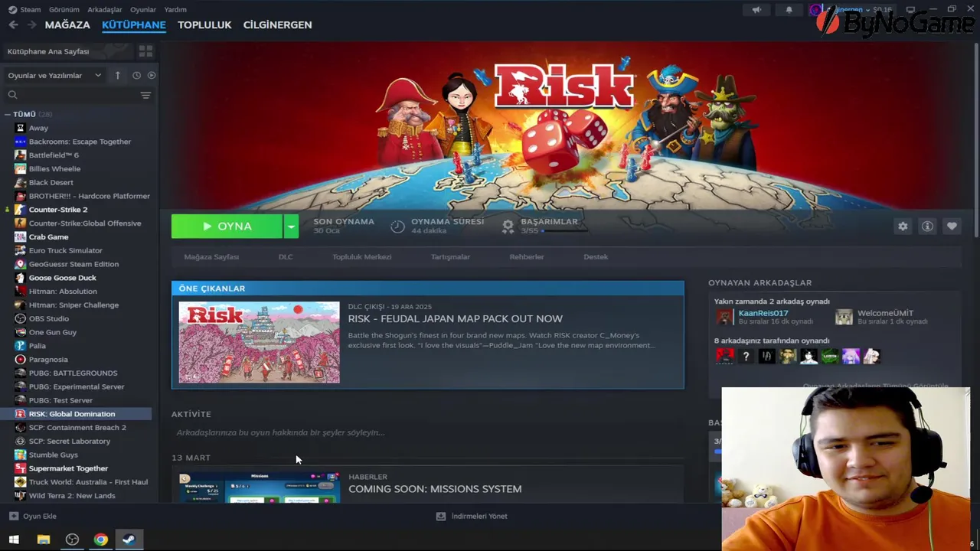
Task: Select Counter-Strike 2 in library
Action: [x=58, y=210]
